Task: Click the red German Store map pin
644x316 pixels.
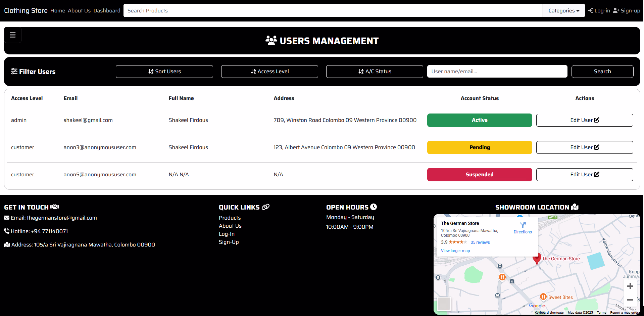Action: click(x=537, y=258)
